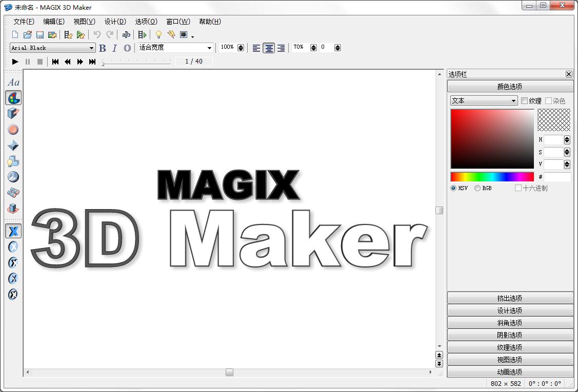The image size is (578, 392).
Task: Open the 选项(O) menu
Action: point(146,22)
